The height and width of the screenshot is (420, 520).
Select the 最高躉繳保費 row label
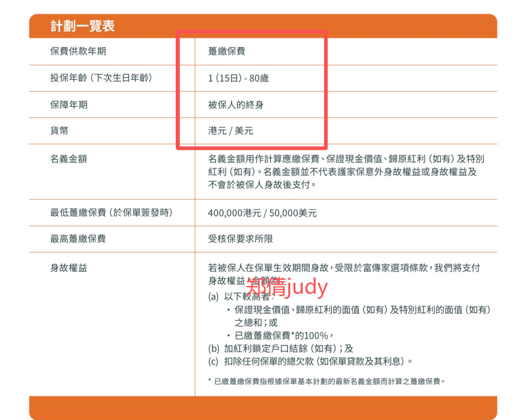tap(78, 239)
